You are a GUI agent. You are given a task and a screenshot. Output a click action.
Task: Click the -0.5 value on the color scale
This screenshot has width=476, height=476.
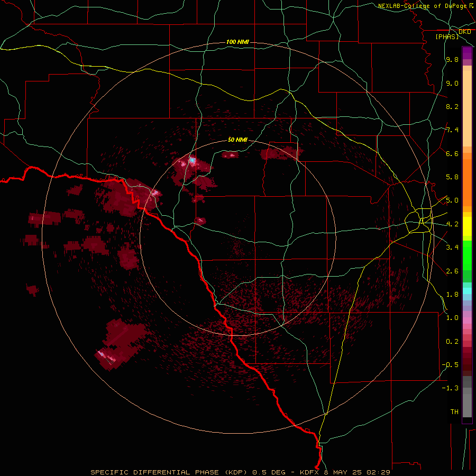[x=450, y=364]
